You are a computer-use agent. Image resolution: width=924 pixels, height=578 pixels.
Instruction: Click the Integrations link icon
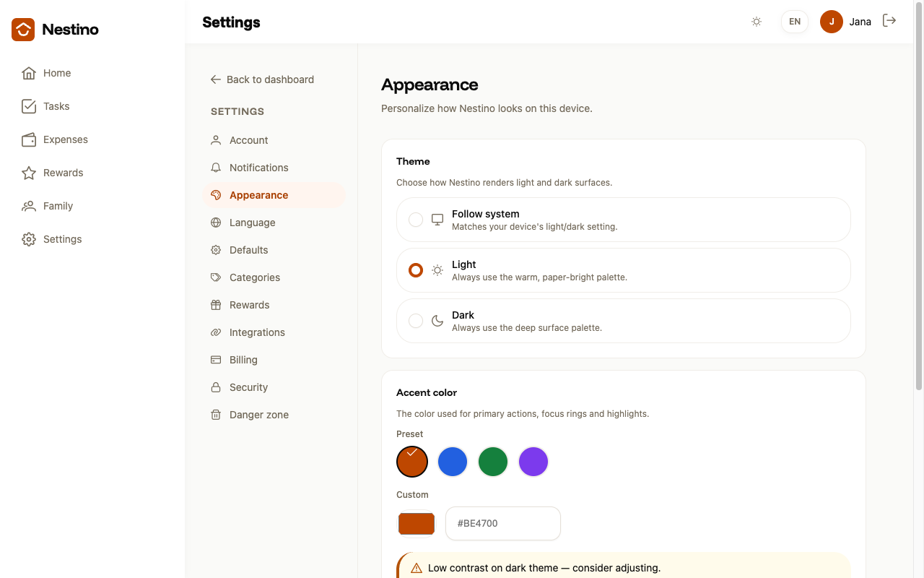point(216,332)
